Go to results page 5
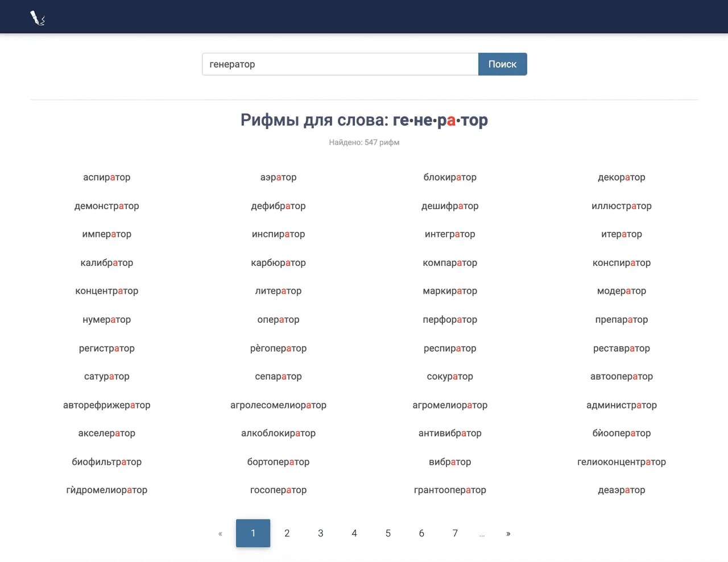This screenshot has width=728, height=562. point(388,534)
